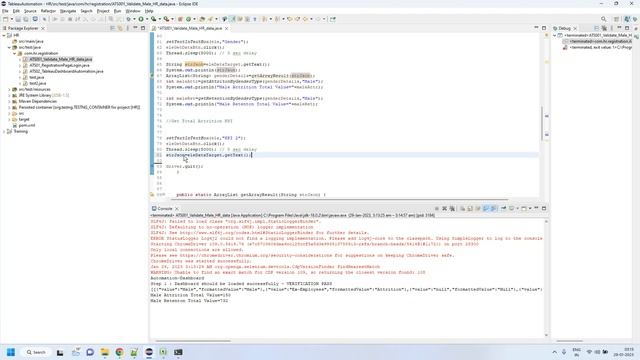Screen dimensions: 640x360
Task: Click the New file toolbar icon
Action: coord(5,19)
